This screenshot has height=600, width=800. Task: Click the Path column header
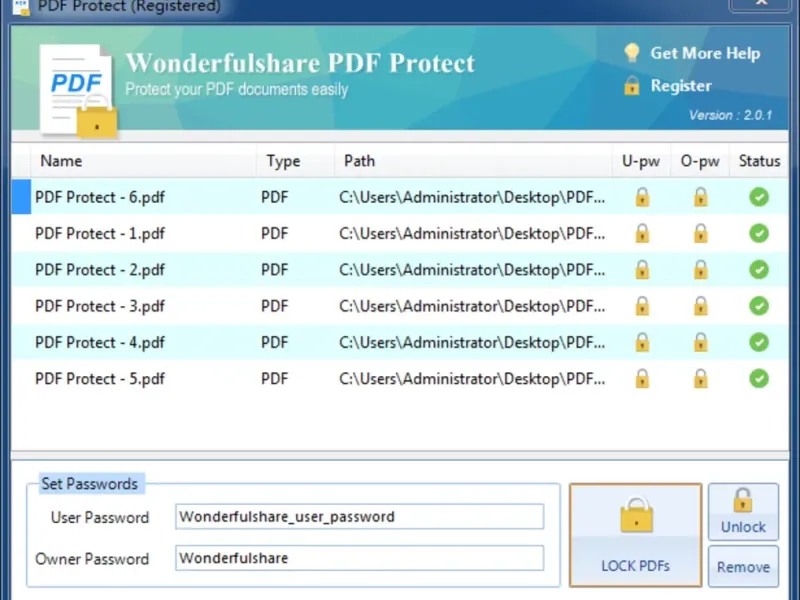[x=473, y=161]
